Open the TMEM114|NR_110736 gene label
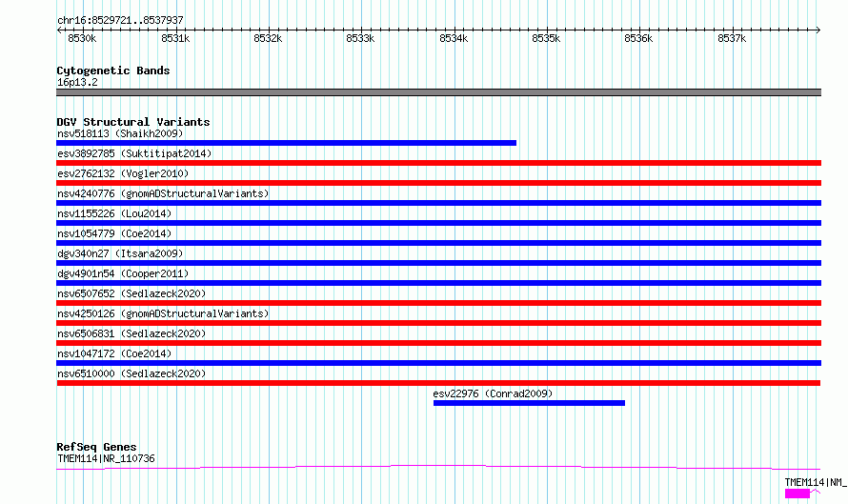 tap(106, 458)
